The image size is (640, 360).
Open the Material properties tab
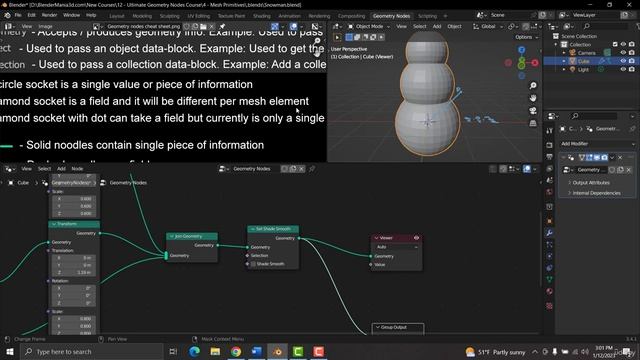[549, 291]
